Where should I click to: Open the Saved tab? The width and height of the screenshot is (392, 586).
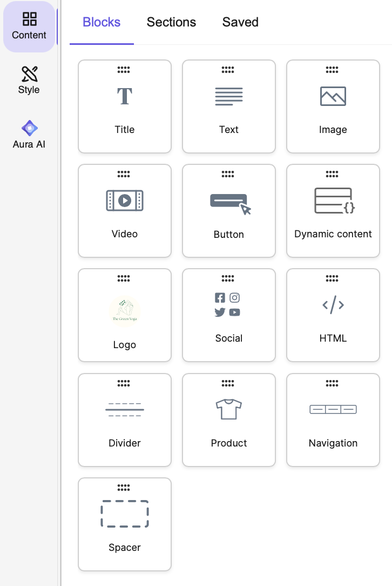click(x=240, y=22)
